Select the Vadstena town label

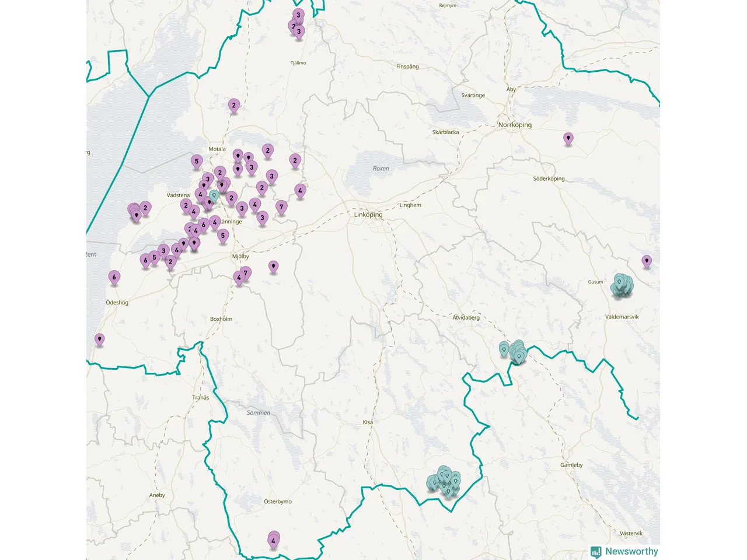point(178,195)
